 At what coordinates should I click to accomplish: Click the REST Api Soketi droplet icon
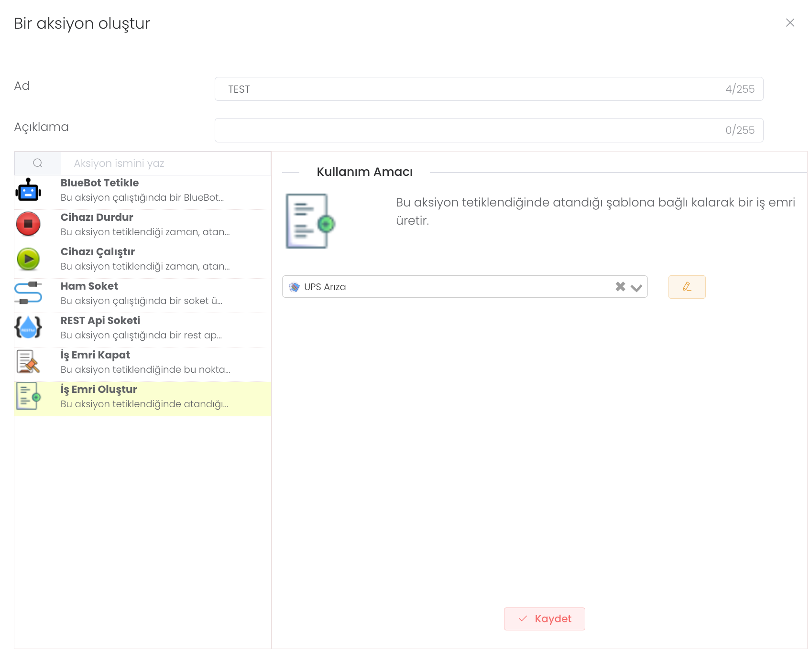click(28, 327)
